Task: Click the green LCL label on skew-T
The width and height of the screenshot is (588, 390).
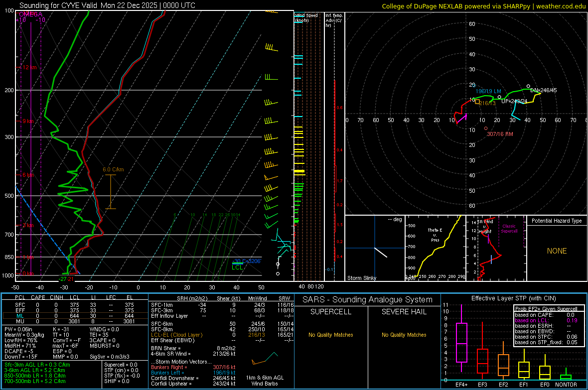Action: point(237,267)
